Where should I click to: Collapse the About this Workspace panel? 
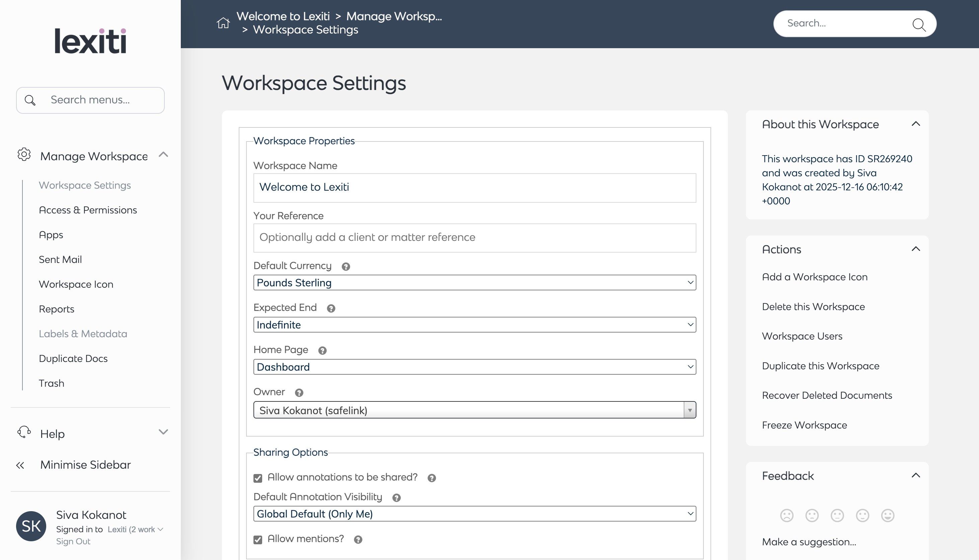tap(915, 124)
